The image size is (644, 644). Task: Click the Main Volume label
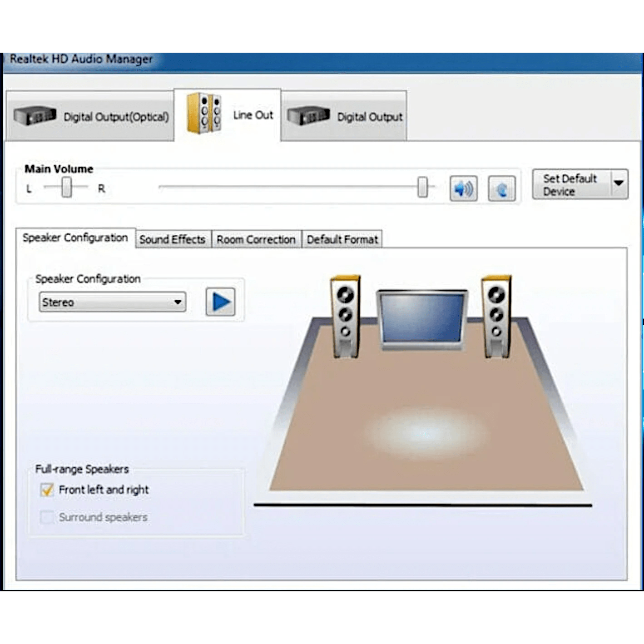coord(59,169)
